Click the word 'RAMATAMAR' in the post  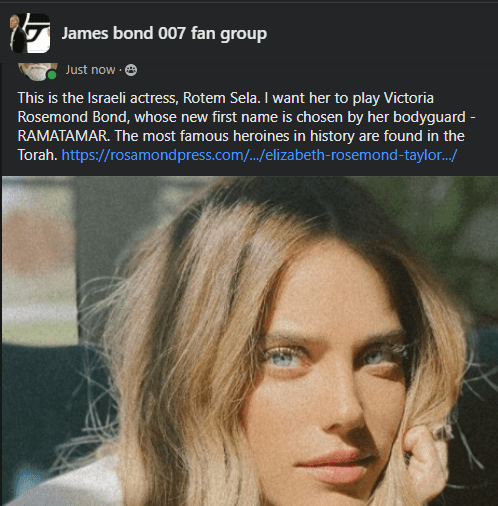[x=63, y=136]
